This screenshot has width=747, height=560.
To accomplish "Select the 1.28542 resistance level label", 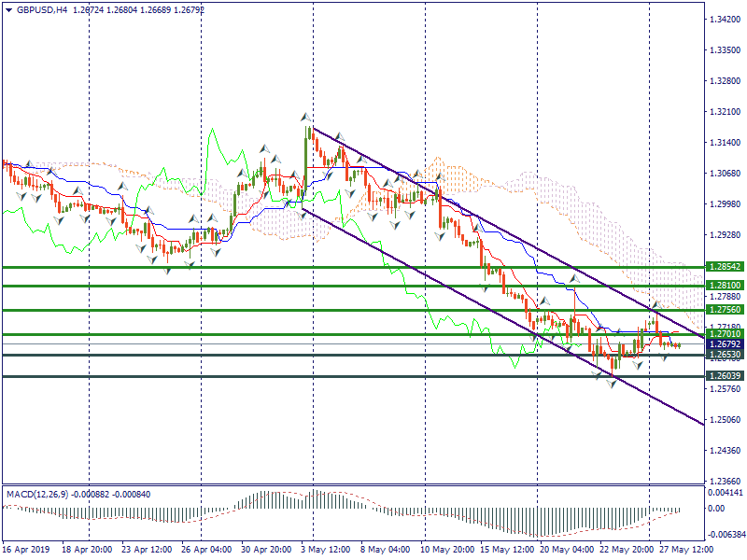I will [724, 267].
